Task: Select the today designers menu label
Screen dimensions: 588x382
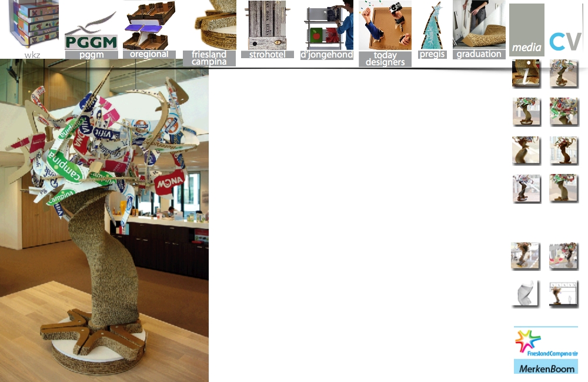Action: click(385, 59)
